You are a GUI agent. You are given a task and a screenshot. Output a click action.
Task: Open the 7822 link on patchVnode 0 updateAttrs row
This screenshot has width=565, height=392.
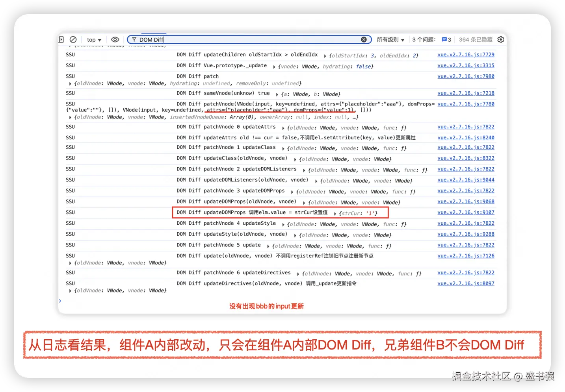(466, 127)
